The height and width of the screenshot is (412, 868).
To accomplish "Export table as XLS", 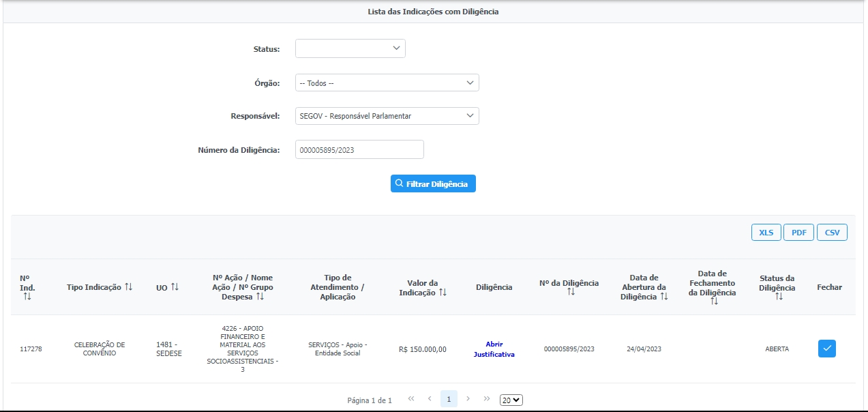I will pyautogui.click(x=766, y=233).
